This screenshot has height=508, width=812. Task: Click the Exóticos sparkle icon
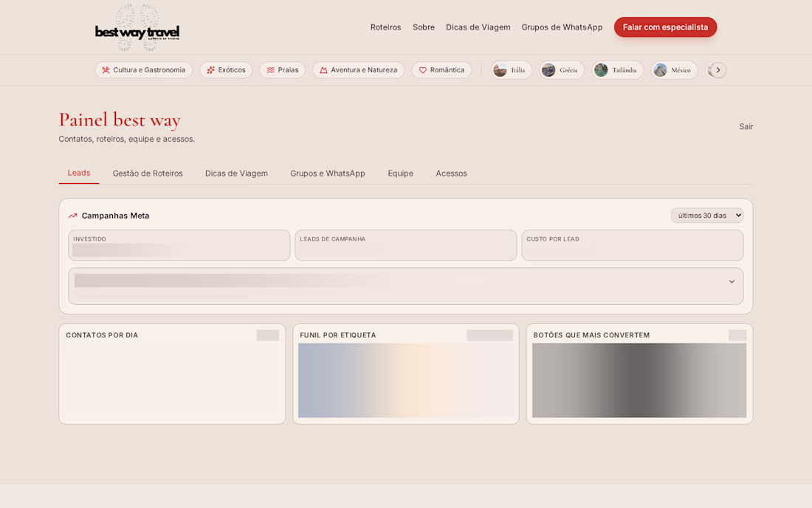pyautogui.click(x=211, y=70)
